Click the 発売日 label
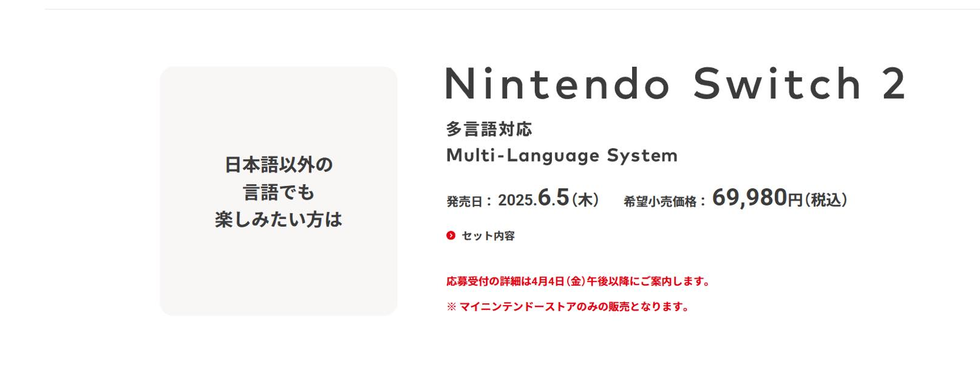Image resolution: width=980 pixels, height=389 pixels. (x=465, y=201)
